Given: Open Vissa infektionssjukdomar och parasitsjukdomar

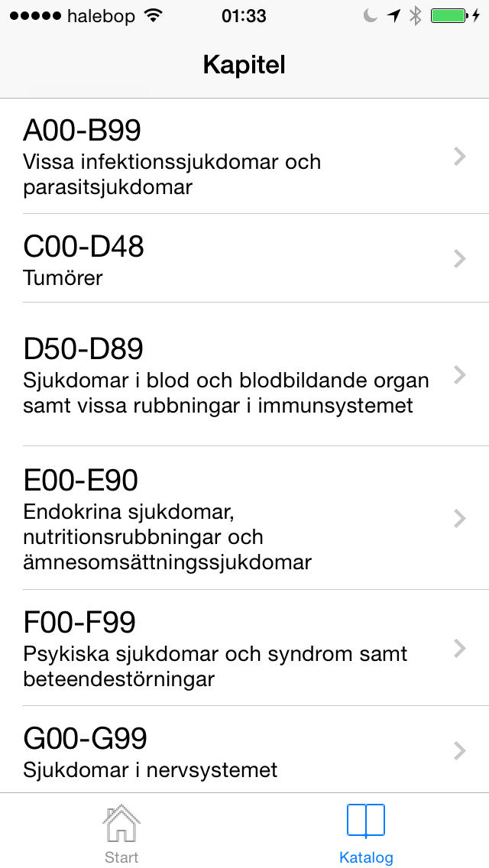Looking at the screenshot, I should click(244, 157).
